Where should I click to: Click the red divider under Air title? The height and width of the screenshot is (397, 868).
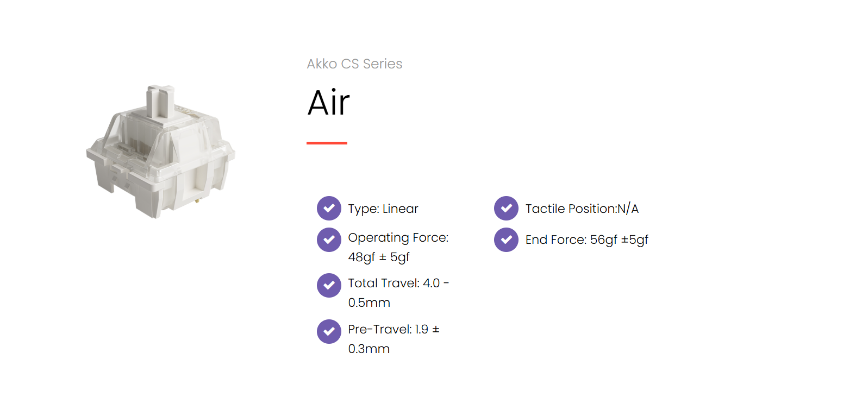tap(327, 143)
